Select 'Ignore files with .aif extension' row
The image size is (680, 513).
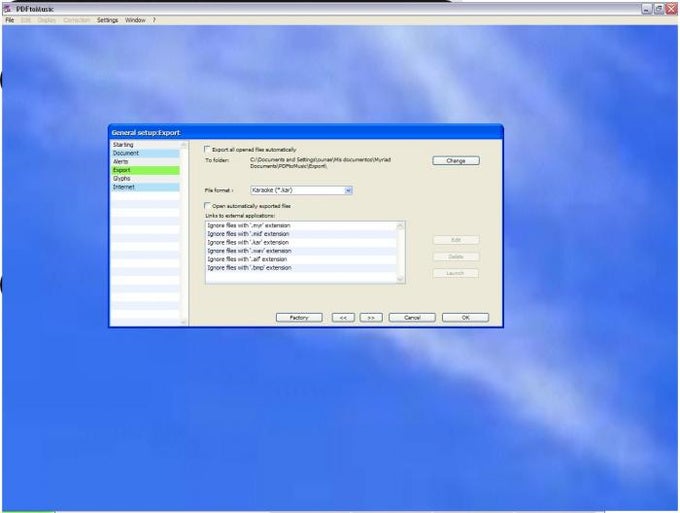(x=301, y=259)
